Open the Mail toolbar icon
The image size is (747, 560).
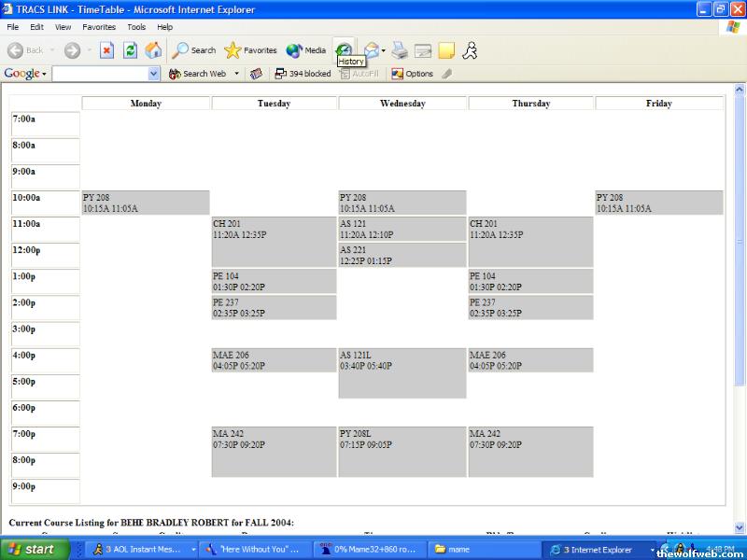[x=371, y=50]
